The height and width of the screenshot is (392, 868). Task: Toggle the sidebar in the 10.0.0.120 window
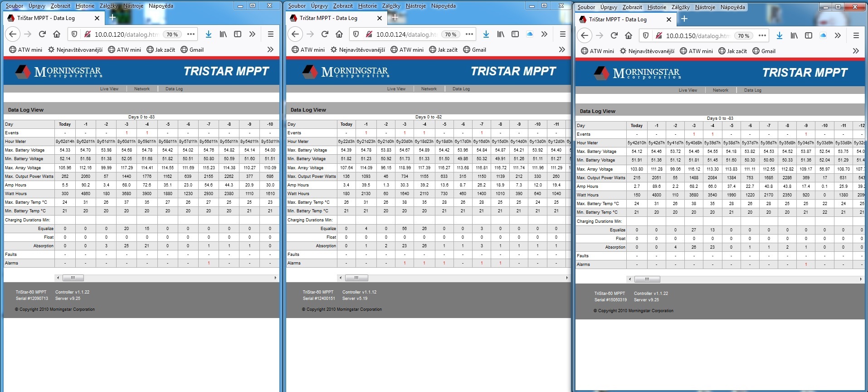(238, 34)
